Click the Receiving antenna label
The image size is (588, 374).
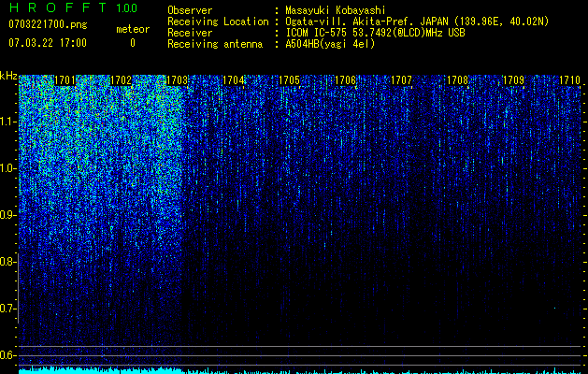click(x=215, y=44)
